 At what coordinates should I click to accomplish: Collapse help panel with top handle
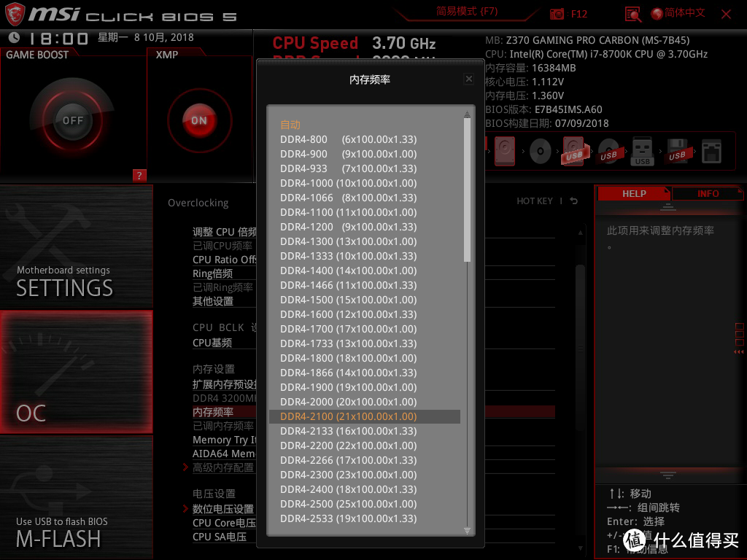668,206
